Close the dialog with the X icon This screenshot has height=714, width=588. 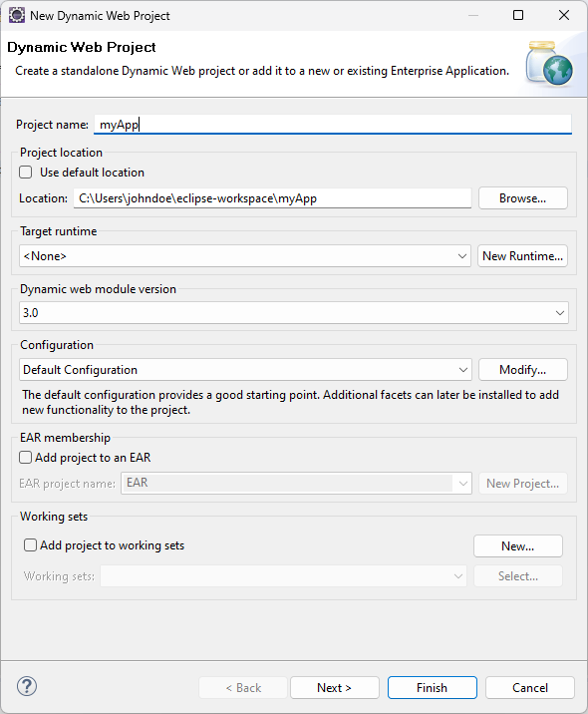click(564, 15)
